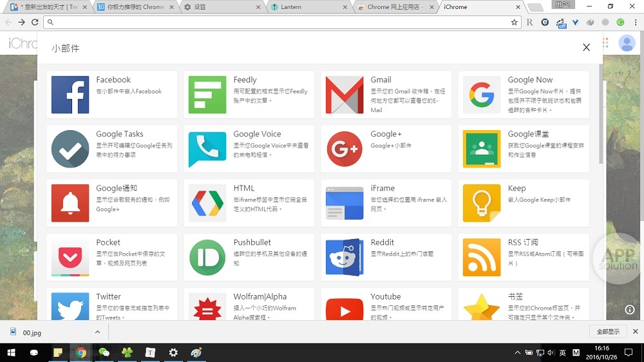Close the 小部件 dialog
Viewport: 644px width, 362px height.
[587, 47]
